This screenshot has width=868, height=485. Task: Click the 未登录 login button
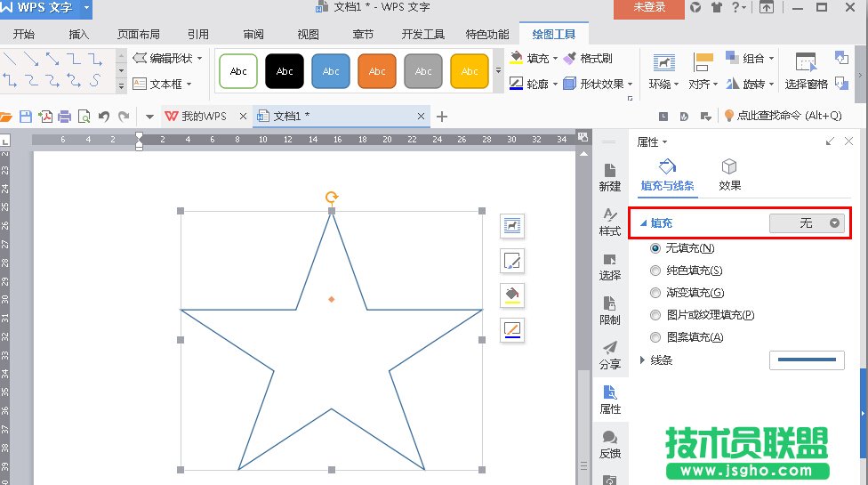pos(648,8)
